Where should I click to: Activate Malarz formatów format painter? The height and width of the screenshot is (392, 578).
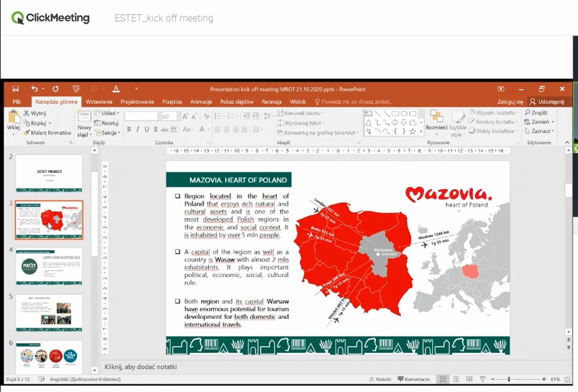(47, 133)
